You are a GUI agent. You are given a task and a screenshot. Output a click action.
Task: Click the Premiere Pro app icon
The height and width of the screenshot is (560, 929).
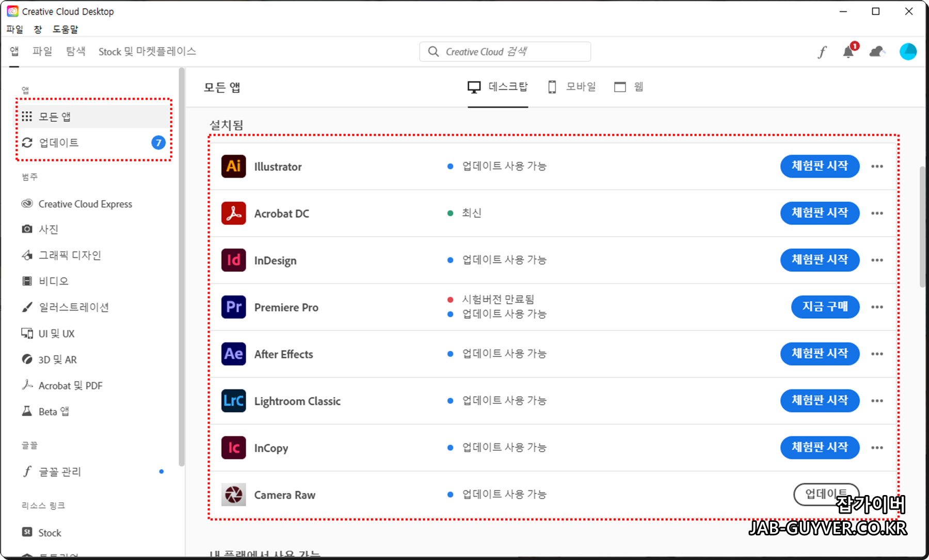point(233,307)
